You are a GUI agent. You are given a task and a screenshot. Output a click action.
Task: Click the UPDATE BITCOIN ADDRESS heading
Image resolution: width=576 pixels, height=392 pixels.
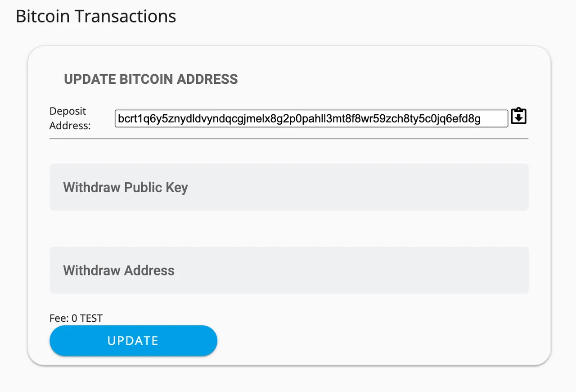click(151, 79)
